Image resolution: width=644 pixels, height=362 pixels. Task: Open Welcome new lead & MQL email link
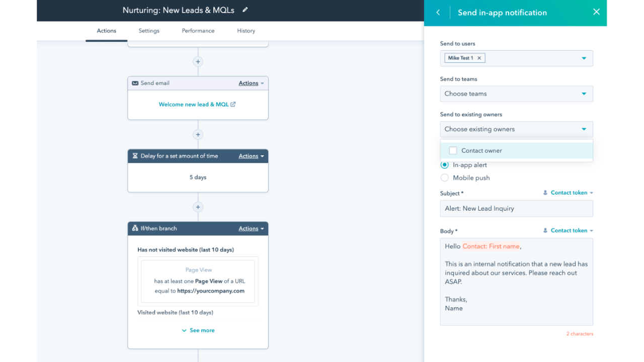pyautogui.click(x=194, y=105)
